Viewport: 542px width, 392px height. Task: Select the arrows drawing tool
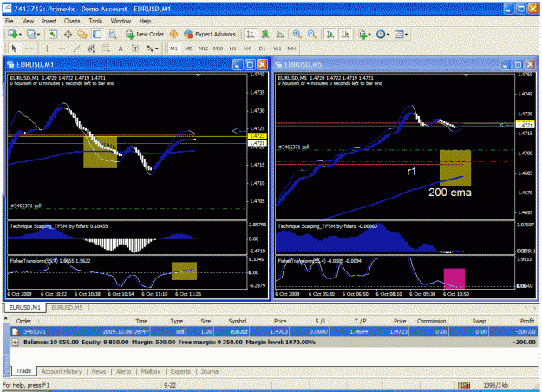(x=150, y=49)
